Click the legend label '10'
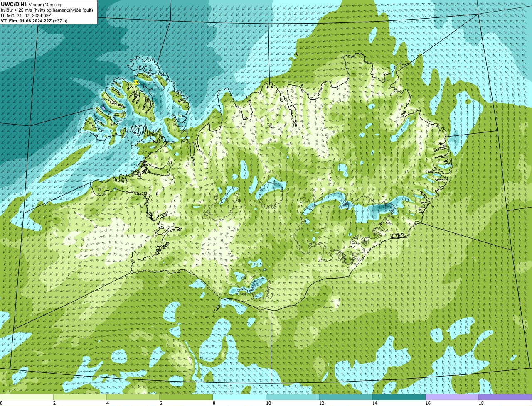Viewport: 532px width, 406px height. pyautogui.click(x=268, y=404)
